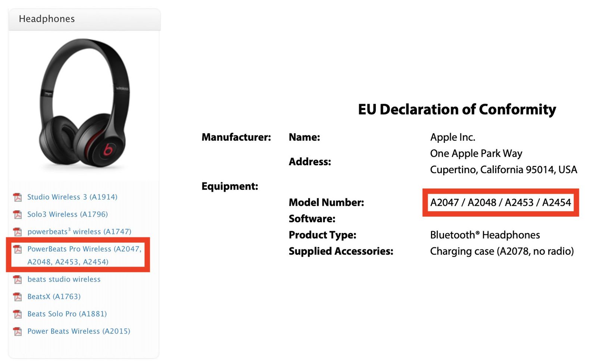The image size is (597, 364).
Task: Click PDF icon beside beats studio wireless
Action: pyautogui.click(x=18, y=279)
